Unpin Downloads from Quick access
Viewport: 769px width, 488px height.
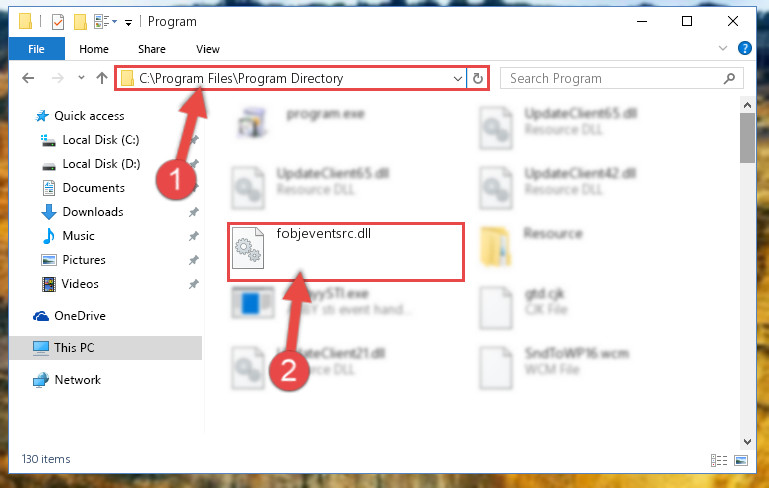click(x=194, y=212)
